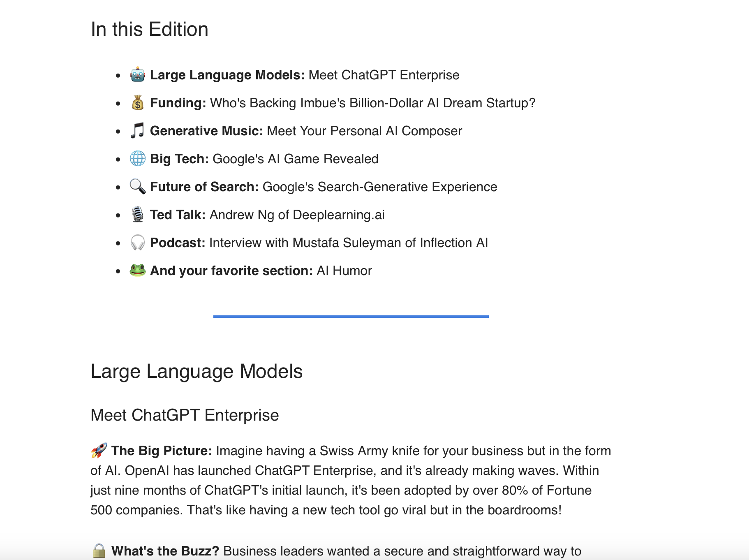Click the globe emoji beside Big Tech
Image resolution: width=749 pixels, height=560 pixels.
tap(138, 158)
